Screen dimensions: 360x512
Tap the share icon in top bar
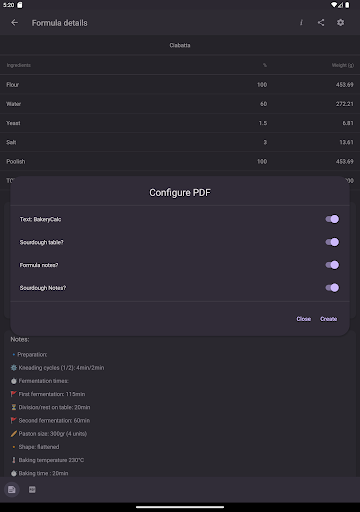coord(321,23)
